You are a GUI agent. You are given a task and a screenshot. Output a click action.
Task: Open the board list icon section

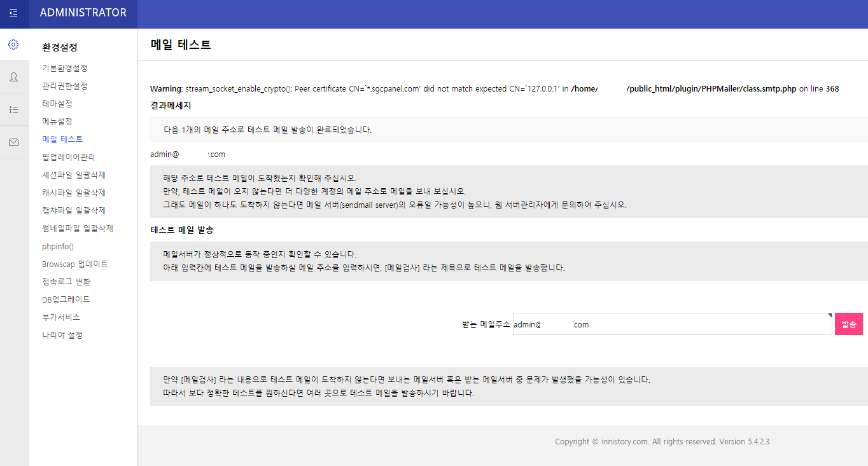(x=13, y=109)
